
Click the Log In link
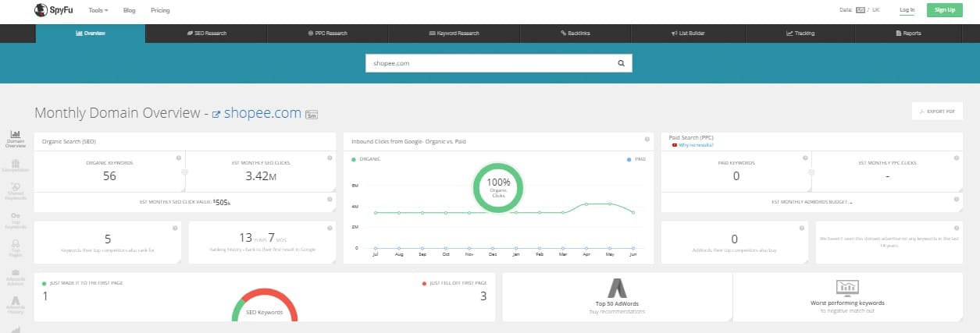(907, 10)
